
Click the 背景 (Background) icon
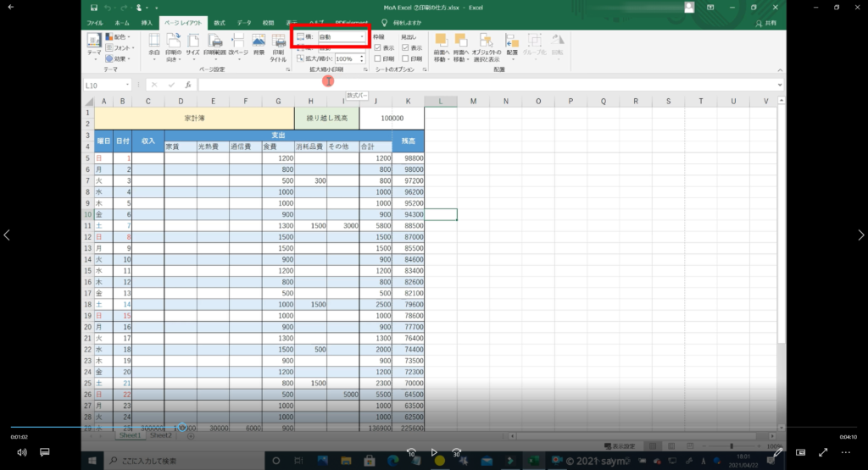pyautogui.click(x=259, y=46)
